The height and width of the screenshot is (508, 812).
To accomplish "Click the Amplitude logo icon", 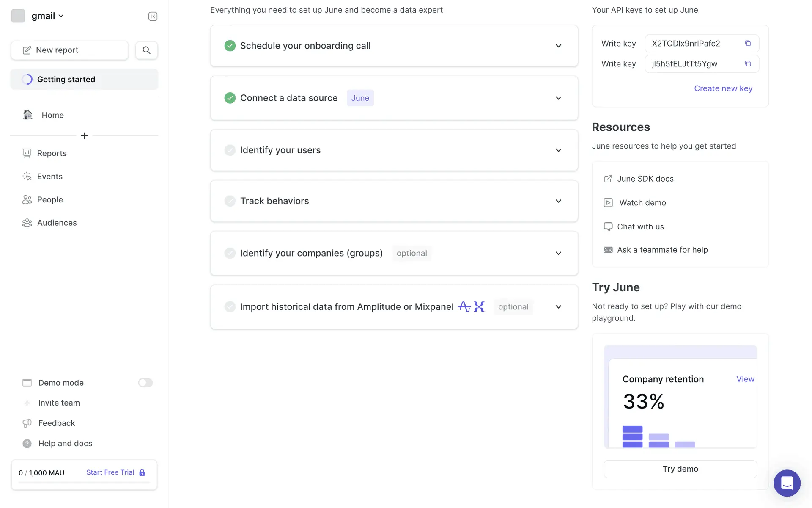I will point(464,306).
